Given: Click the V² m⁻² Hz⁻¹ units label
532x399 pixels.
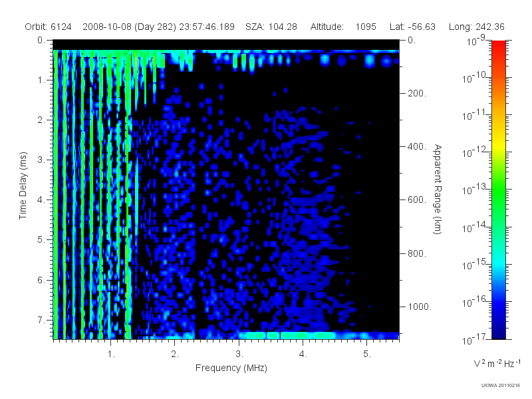Looking at the screenshot, I should click(x=497, y=363).
